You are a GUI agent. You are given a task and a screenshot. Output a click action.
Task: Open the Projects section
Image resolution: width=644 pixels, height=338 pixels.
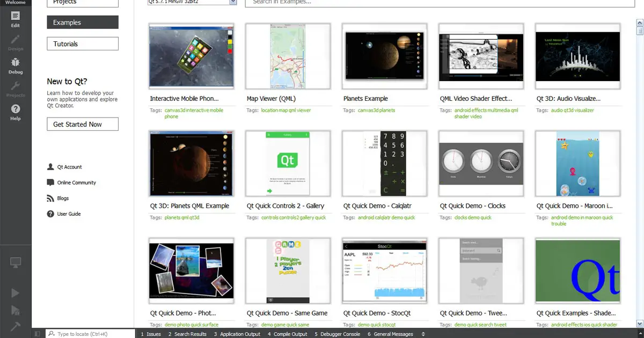point(83,3)
